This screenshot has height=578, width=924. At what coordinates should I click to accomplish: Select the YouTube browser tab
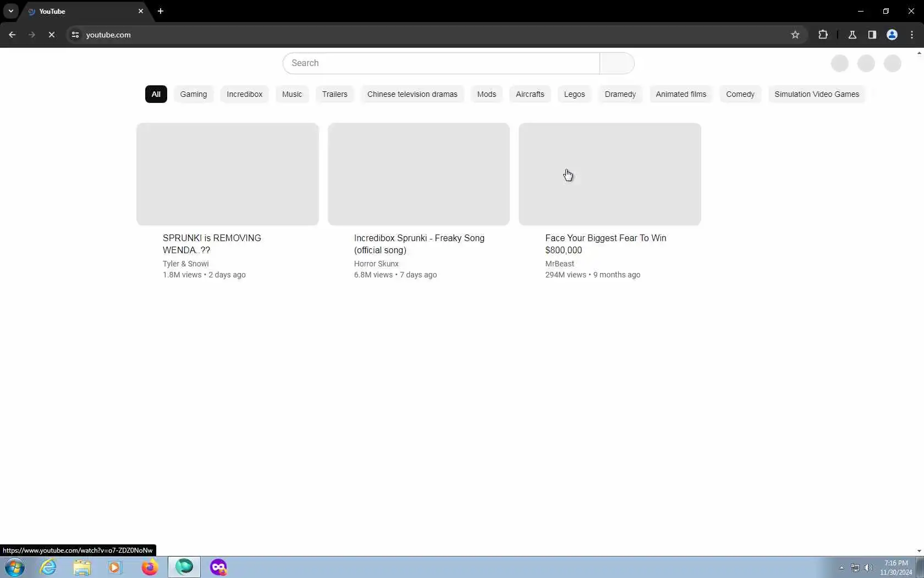pos(85,11)
